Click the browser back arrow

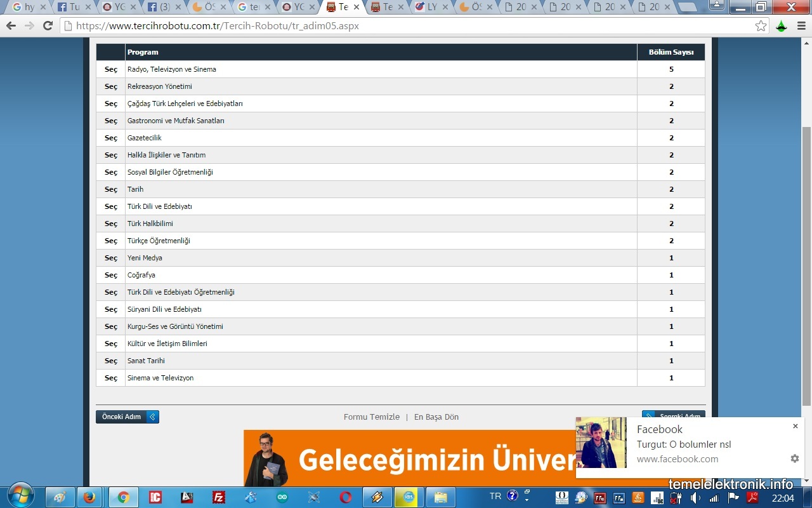click(x=11, y=26)
